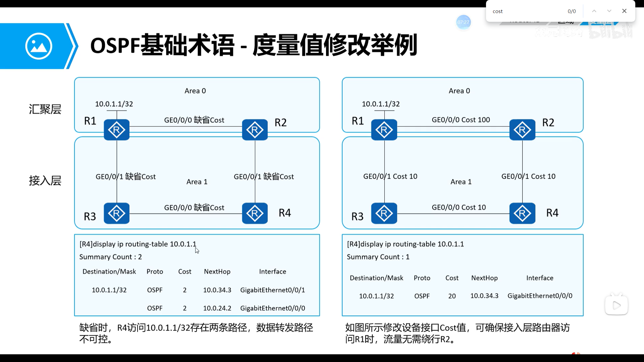This screenshot has height=362, width=644.
Task: Click the R4 router icon in left diagram
Action: (x=255, y=213)
